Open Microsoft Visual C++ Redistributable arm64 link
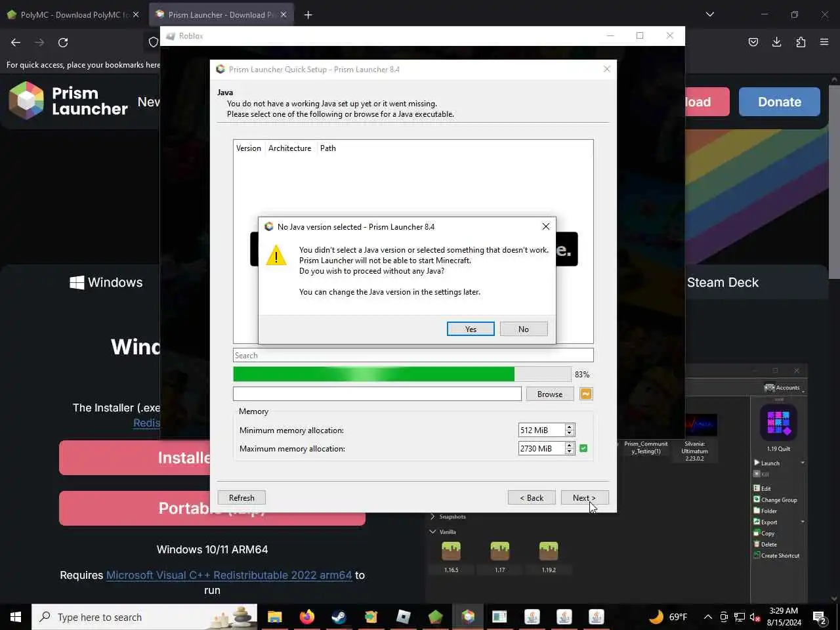Viewport: 840px width, 630px height. (x=229, y=575)
